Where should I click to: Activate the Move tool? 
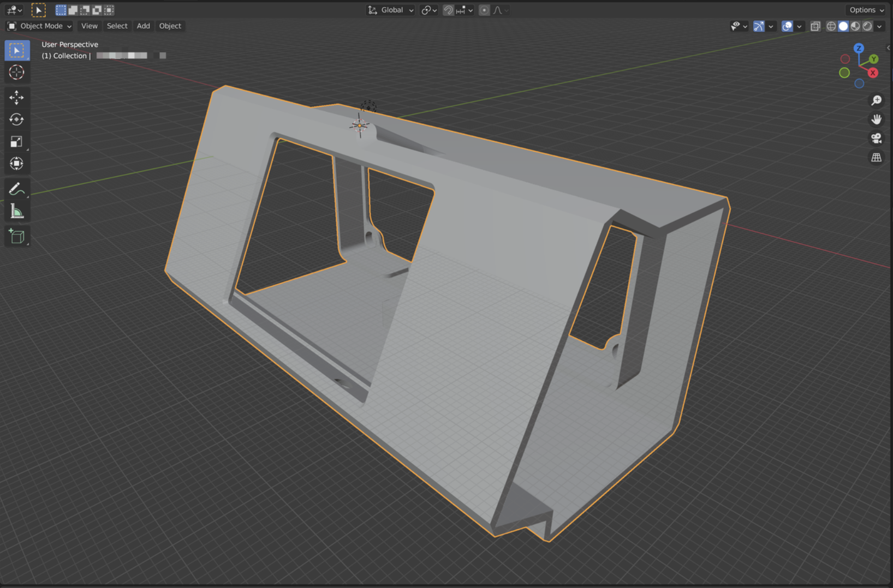pos(16,98)
